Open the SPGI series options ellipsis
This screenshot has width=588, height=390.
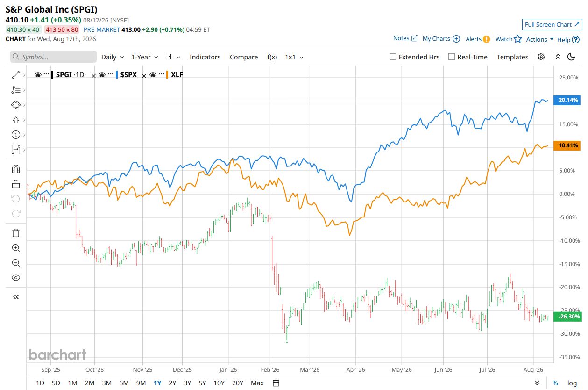46,74
